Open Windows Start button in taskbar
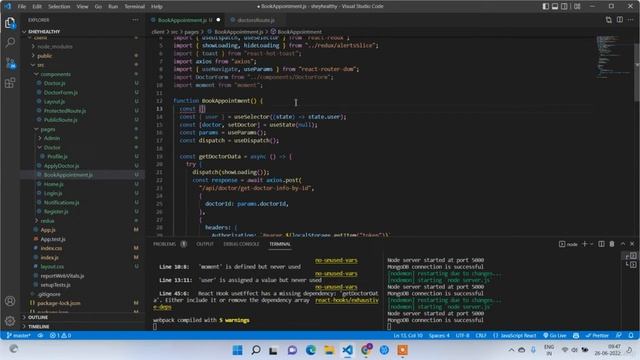Screen dimensions: 640x360 pos(237,350)
